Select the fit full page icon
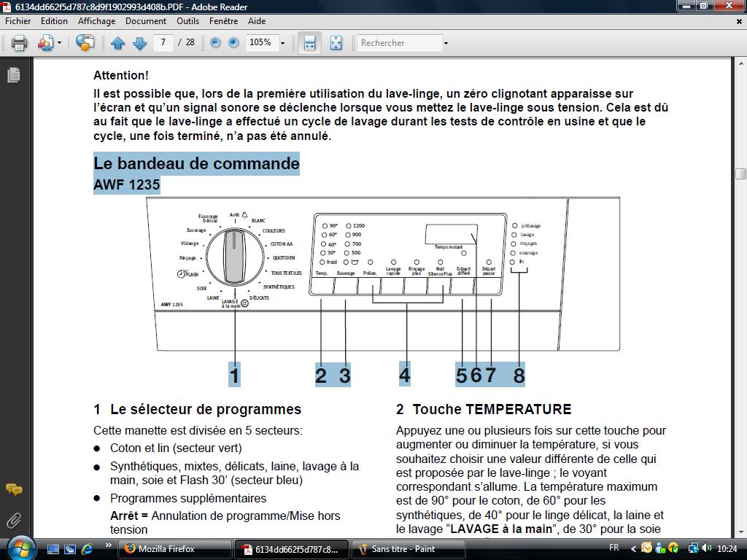 [336, 43]
